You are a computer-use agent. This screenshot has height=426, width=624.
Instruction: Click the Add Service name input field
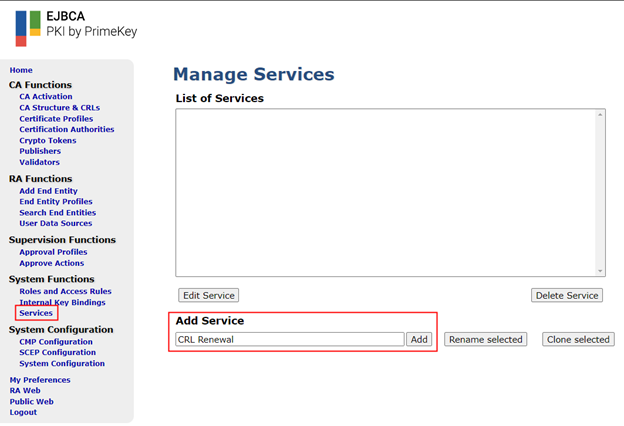(289, 340)
